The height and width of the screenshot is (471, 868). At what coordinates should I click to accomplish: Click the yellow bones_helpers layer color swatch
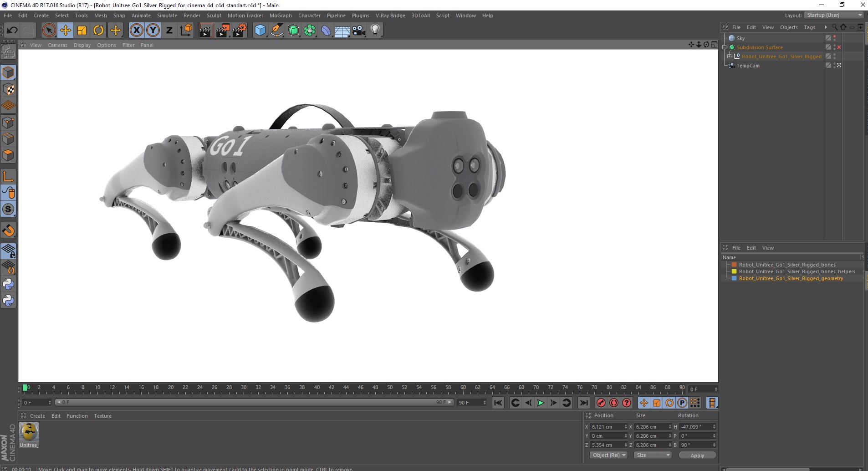(734, 271)
